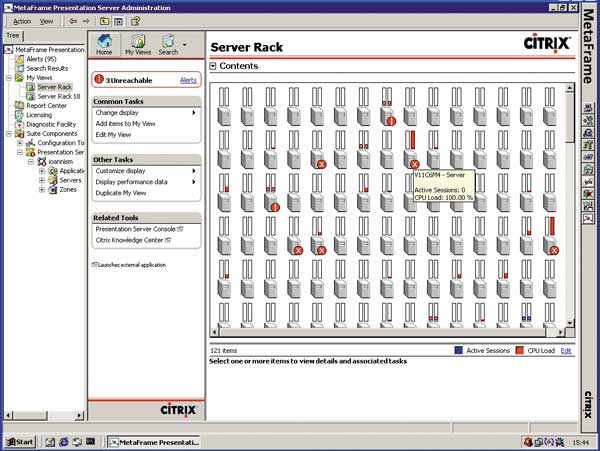Open the View menu
This screenshot has width=600, height=451.
point(46,21)
